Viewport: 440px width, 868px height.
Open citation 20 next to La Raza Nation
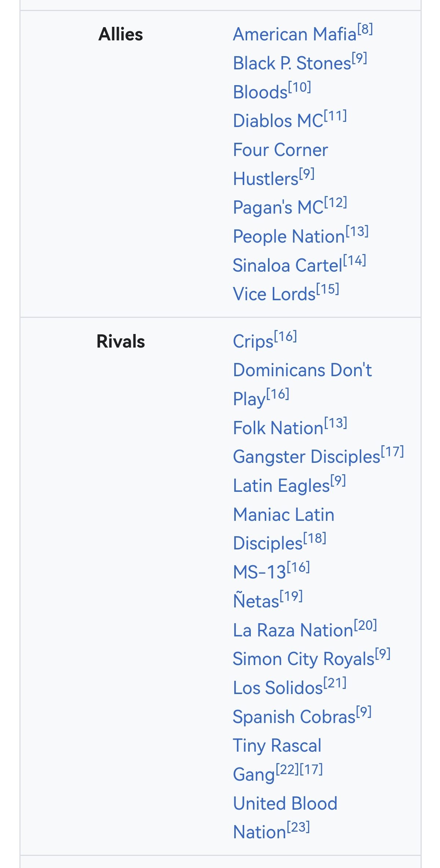(366, 625)
